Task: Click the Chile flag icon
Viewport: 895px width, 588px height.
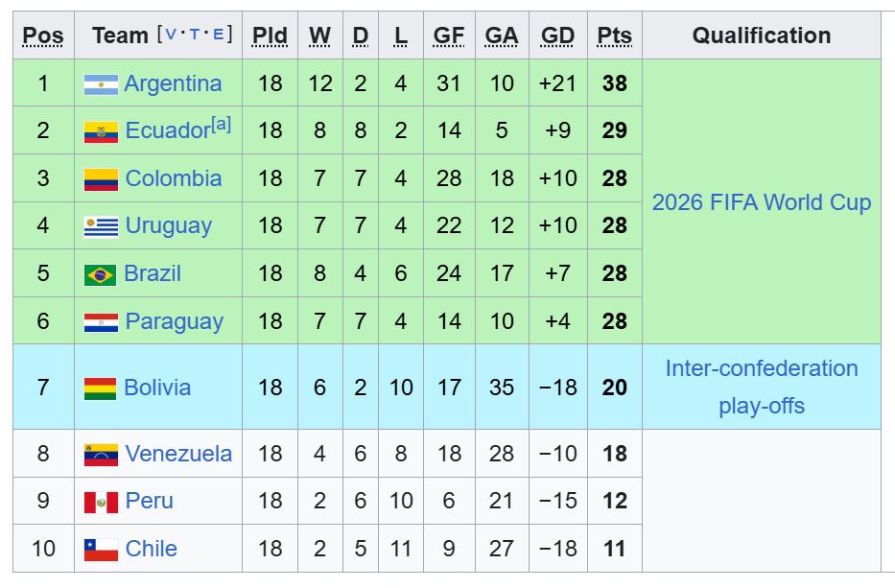Action: point(101,550)
